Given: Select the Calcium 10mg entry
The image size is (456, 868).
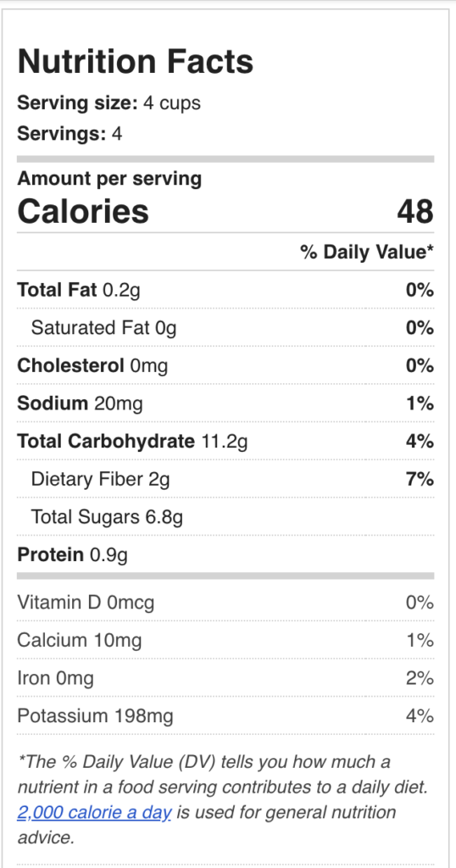Looking at the screenshot, I should [x=79, y=641].
